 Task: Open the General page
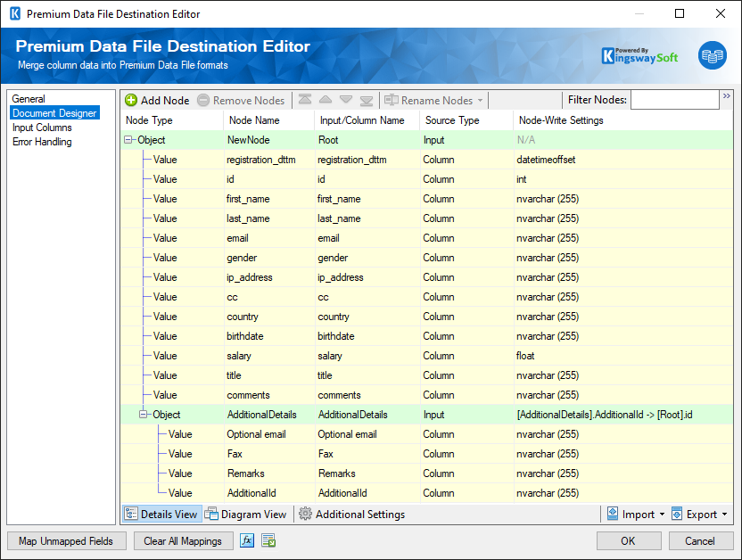point(29,99)
